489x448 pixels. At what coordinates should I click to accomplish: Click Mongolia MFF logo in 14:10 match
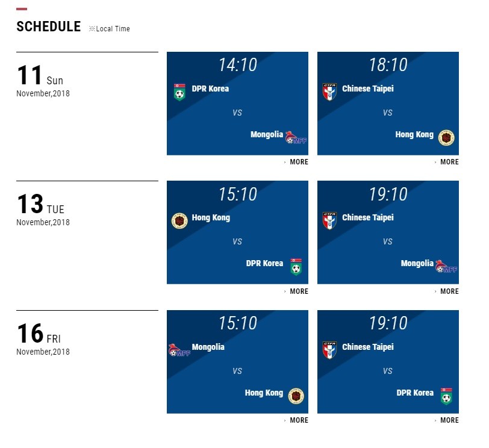[296, 137]
